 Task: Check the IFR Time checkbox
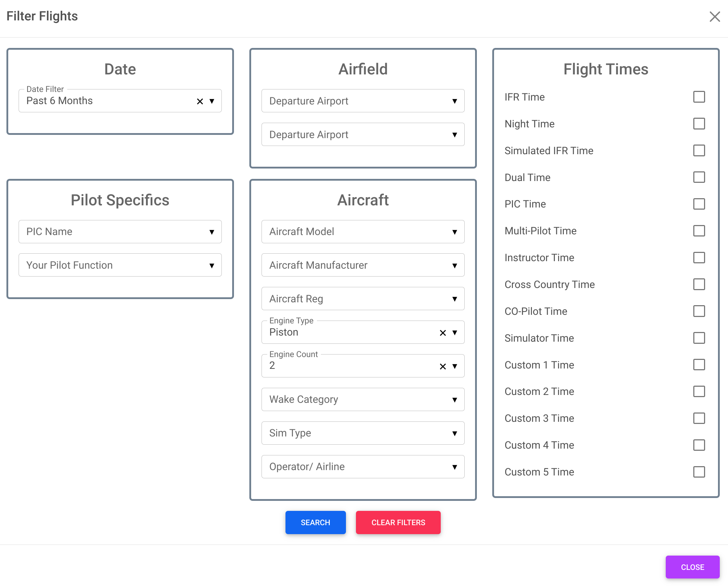click(699, 97)
